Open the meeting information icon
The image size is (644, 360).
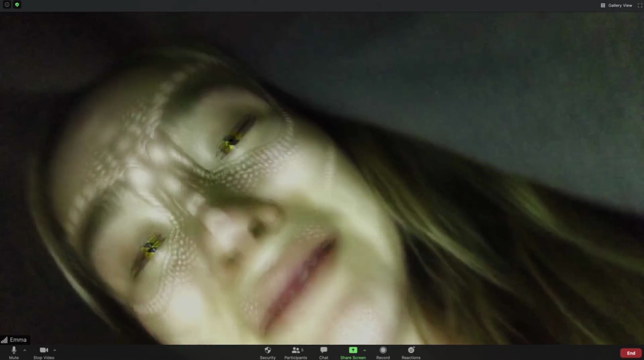tap(7, 5)
